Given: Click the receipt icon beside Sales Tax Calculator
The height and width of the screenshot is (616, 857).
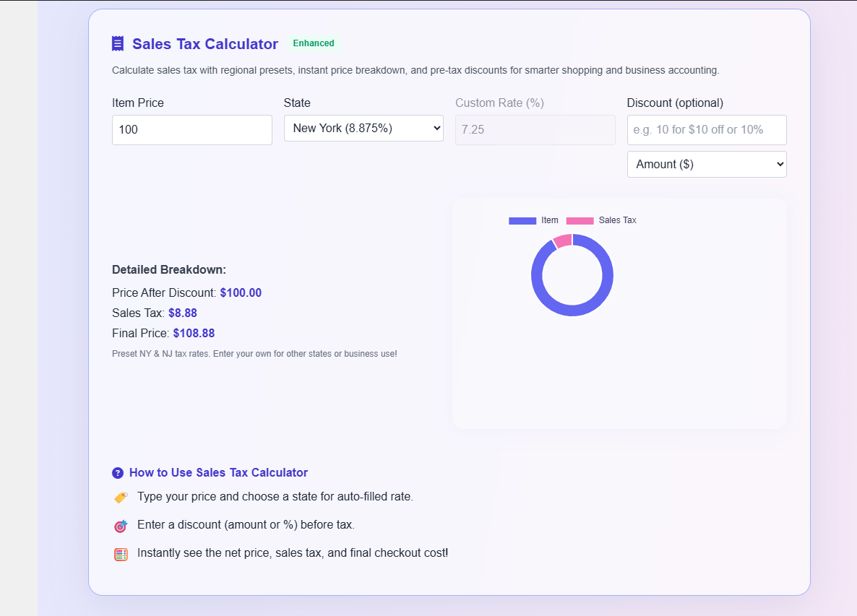Looking at the screenshot, I should coord(118,44).
